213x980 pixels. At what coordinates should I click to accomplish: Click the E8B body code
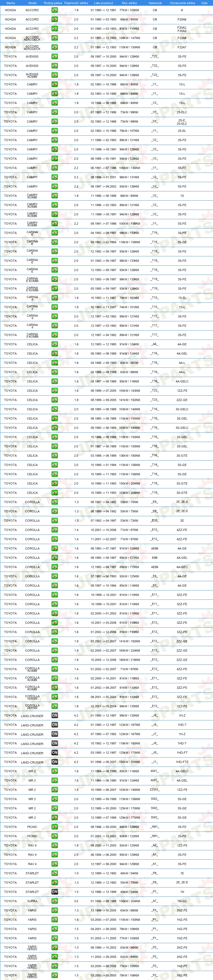(154, 558)
